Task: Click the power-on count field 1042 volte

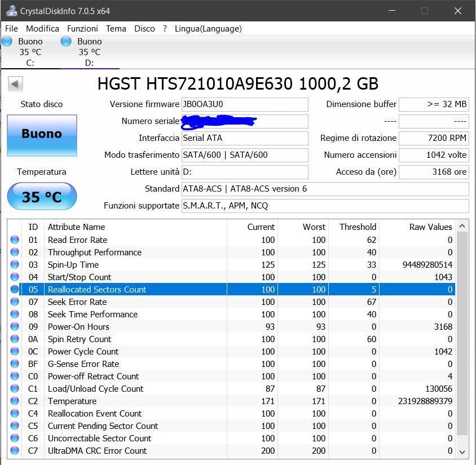Action: (434, 155)
